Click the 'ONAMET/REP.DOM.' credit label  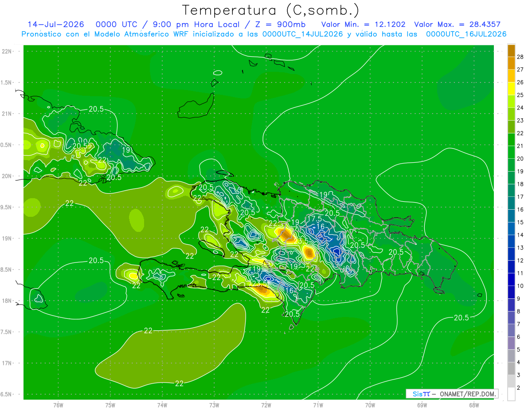467,394
